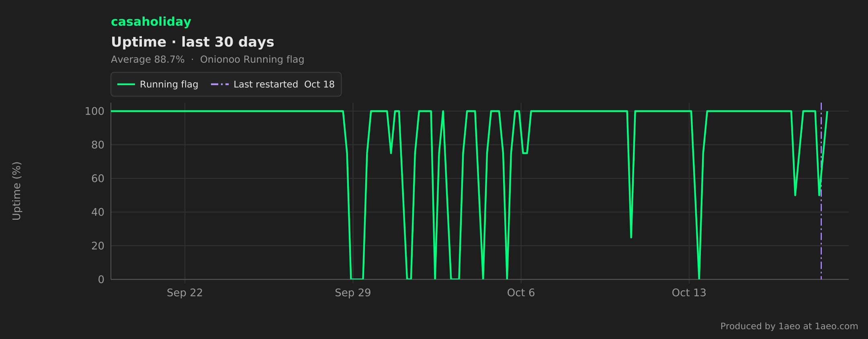Click the casaholiday relay name
Image resolution: width=868 pixels, height=339 pixels.
(x=151, y=22)
